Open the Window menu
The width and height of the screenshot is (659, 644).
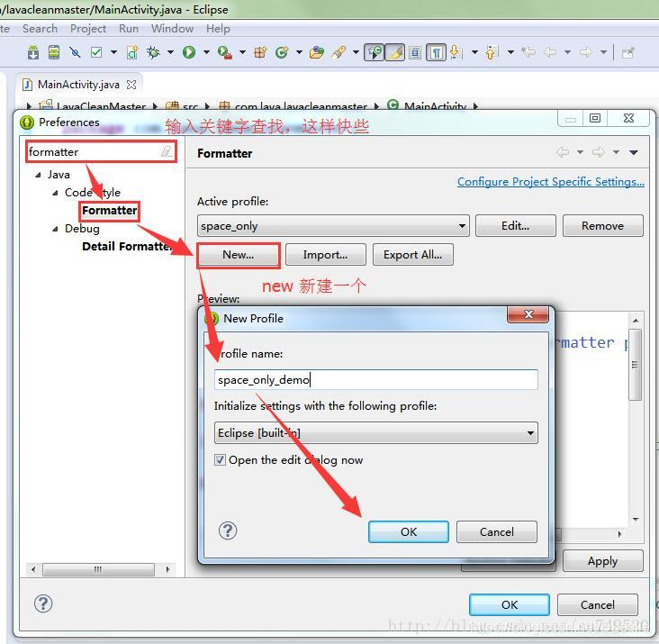coord(172,29)
